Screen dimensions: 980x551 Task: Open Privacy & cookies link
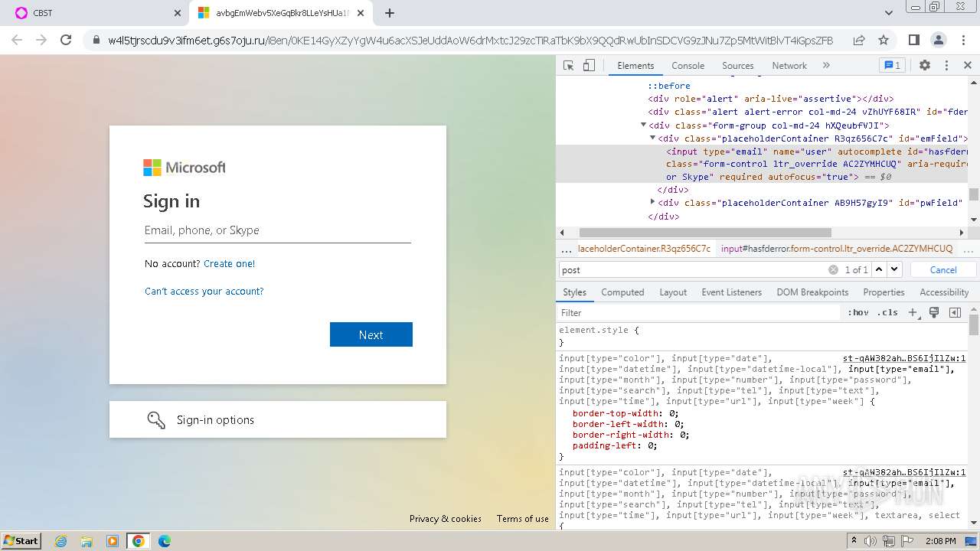click(x=446, y=518)
